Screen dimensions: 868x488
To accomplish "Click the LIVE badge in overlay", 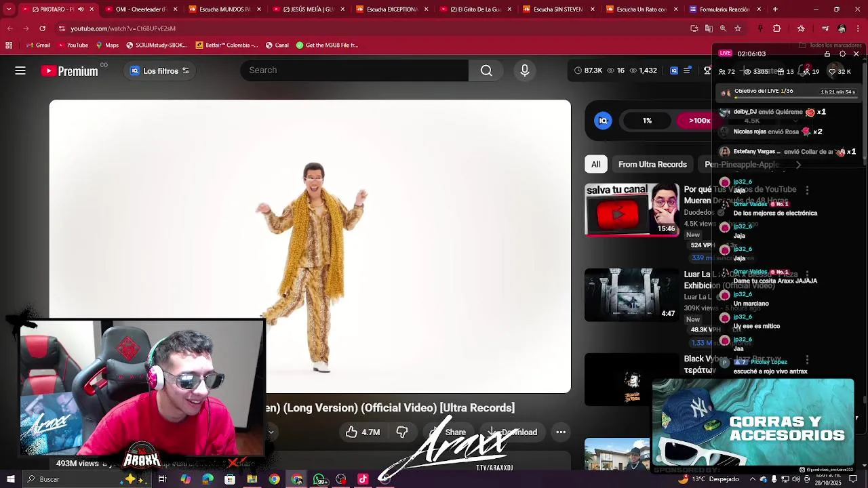I will [726, 54].
